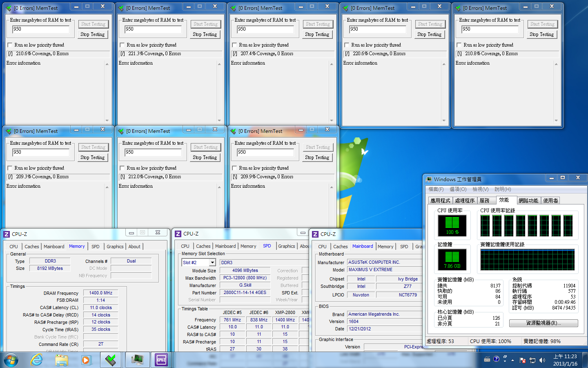The width and height of the screenshot is (588, 368).
Task: Select the MemTest checkmark taskbar icon
Action: tap(110, 360)
